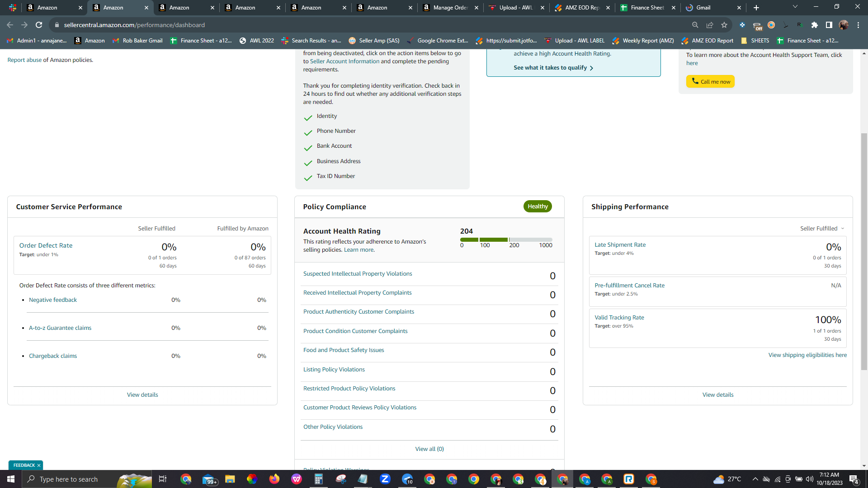This screenshot has height=488, width=868.
Task: Click the RS extension icon
Action: click(x=800, y=25)
